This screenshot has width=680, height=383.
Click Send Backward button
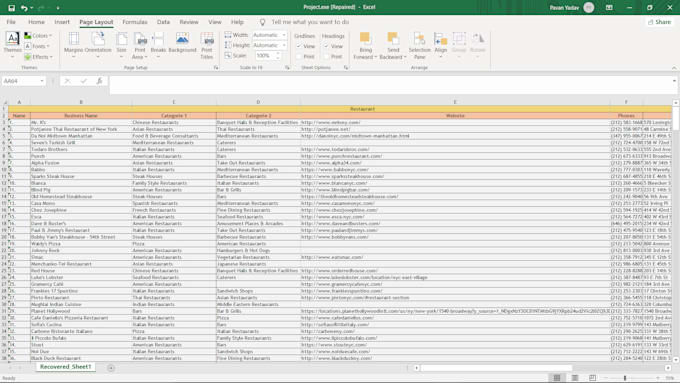point(393,45)
